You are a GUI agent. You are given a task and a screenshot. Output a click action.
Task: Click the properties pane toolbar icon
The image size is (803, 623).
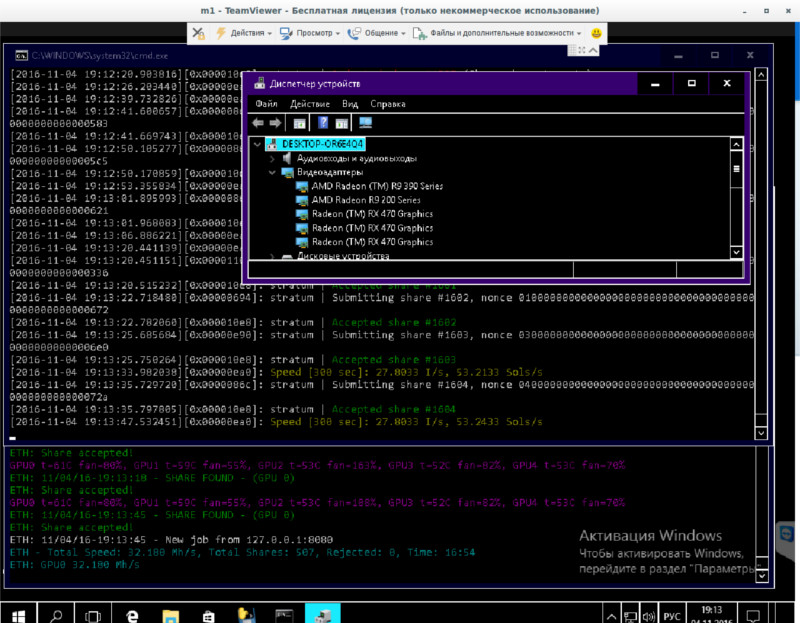pos(342,123)
